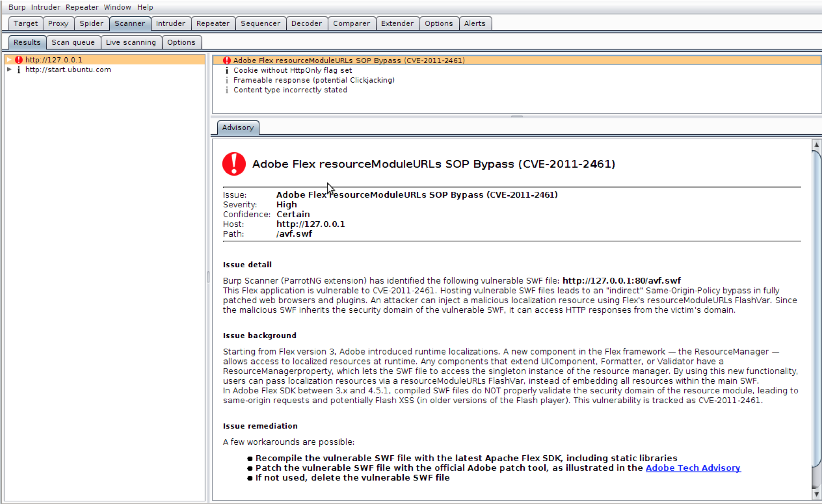Select the Frameable response (potential Clickjacking) issue

[516, 80]
